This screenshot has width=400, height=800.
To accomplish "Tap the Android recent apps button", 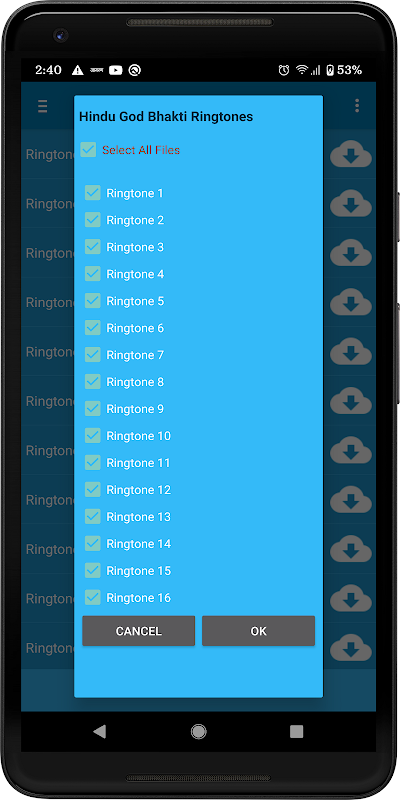I will click(x=296, y=731).
